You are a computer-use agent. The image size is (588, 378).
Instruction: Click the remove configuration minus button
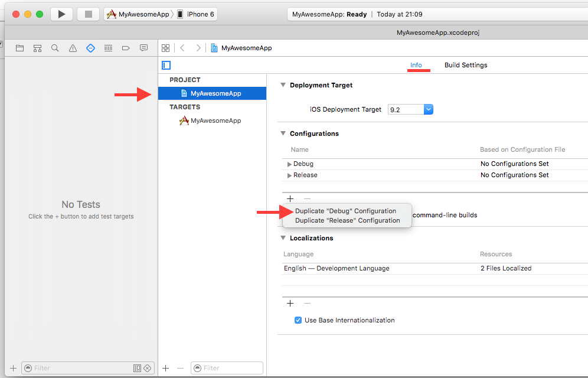tap(307, 199)
